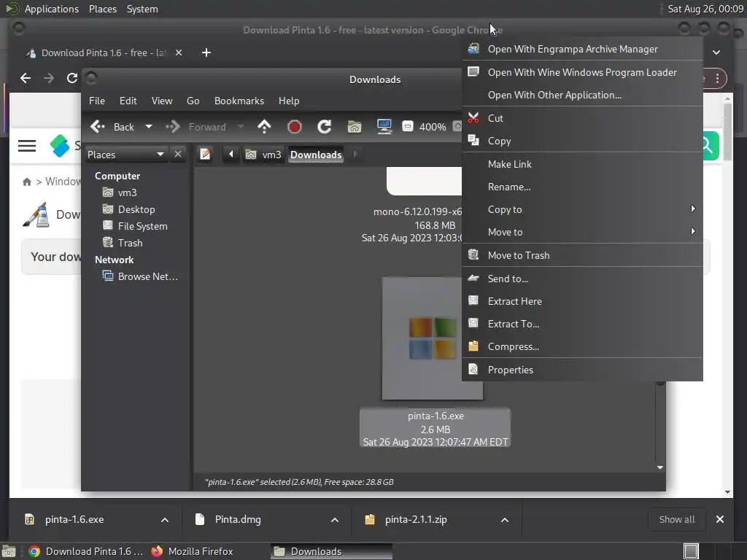Click the vm3 path bar button
The height and width of the screenshot is (560, 747).
click(x=263, y=155)
